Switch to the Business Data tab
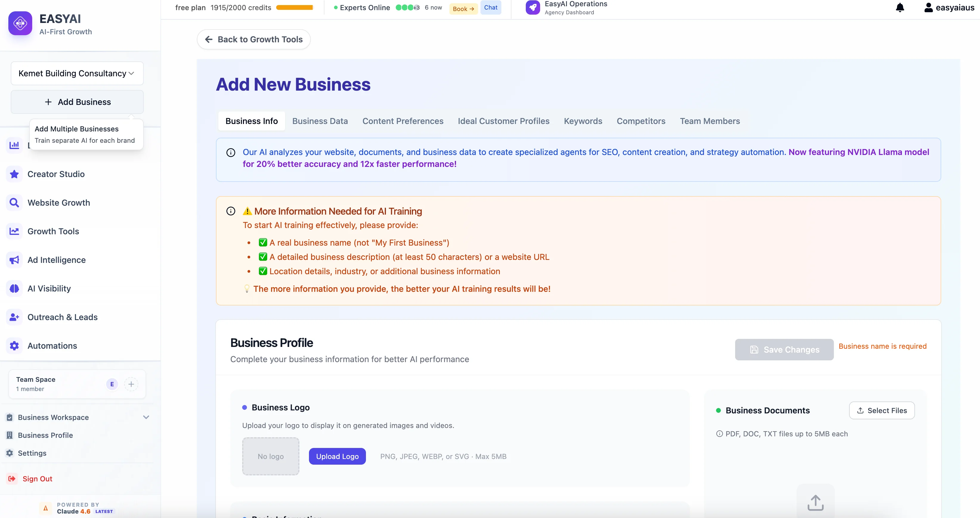Viewport: 980px width, 518px height. click(320, 121)
